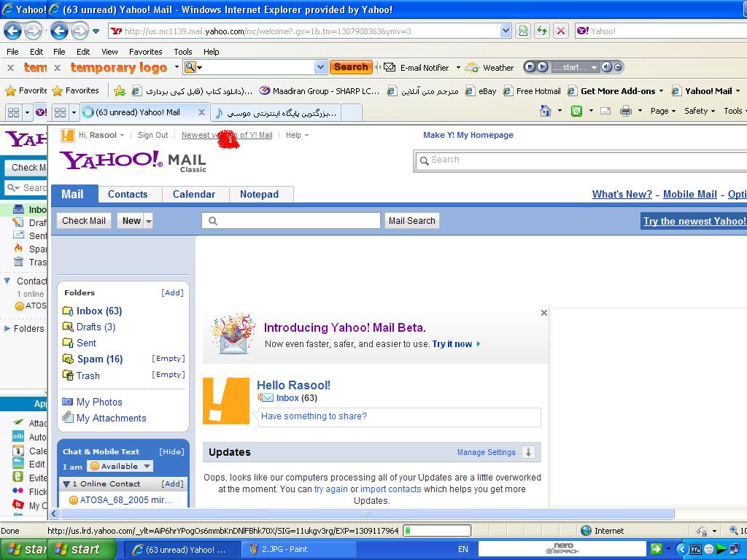Open a new blank browser tab
Viewport: 747px width, 560px height.
[x=352, y=113]
